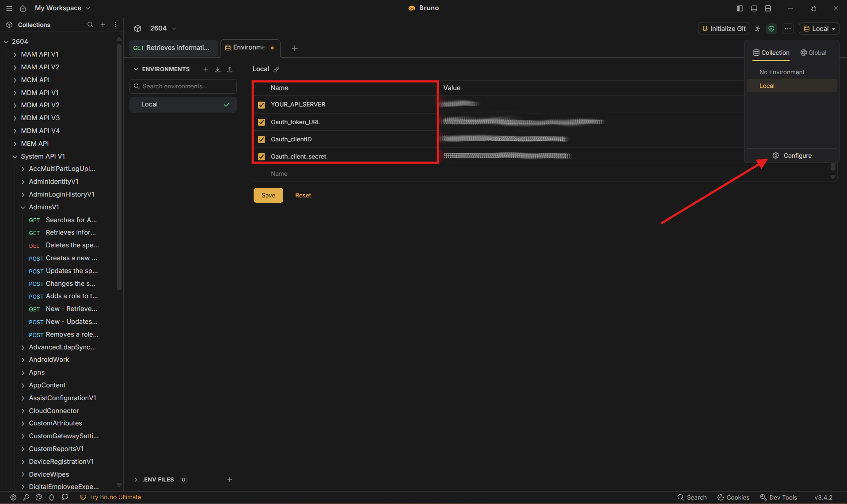Viewport: 847px width, 504px height.
Task: Switch to the GET Retrieves information tab
Action: 174,48
